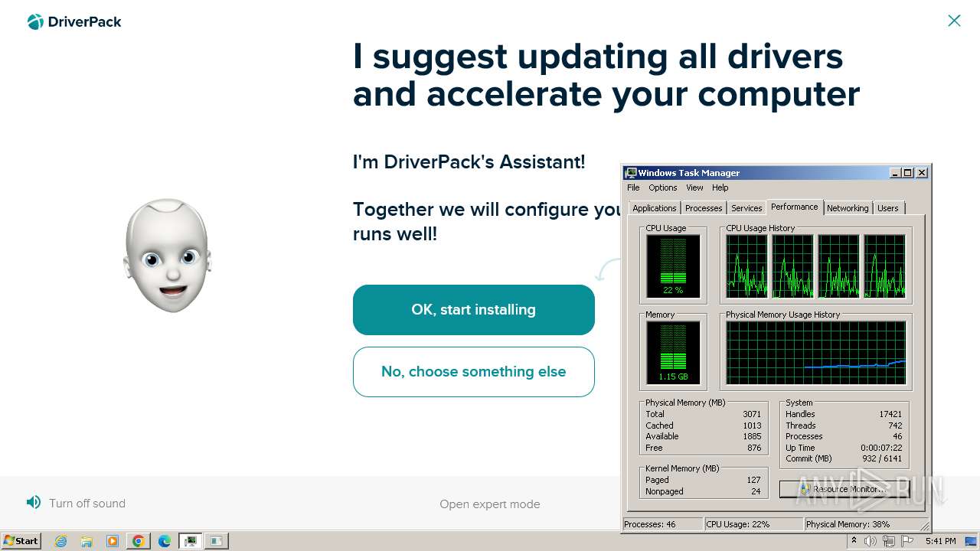Open Action Center flag tray icon
The height and width of the screenshot is (551, 980).
pyautogui.click(x=907, y=541)
